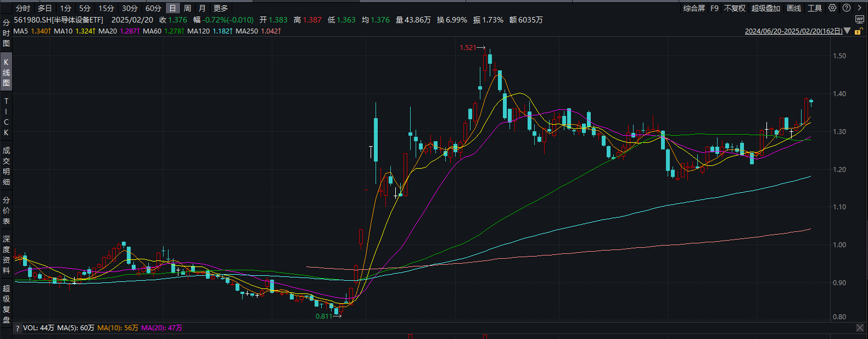Switch to 分时图 in left sidebar
The width and height of the screenshot is (868, 339).
tap(6, 33)
